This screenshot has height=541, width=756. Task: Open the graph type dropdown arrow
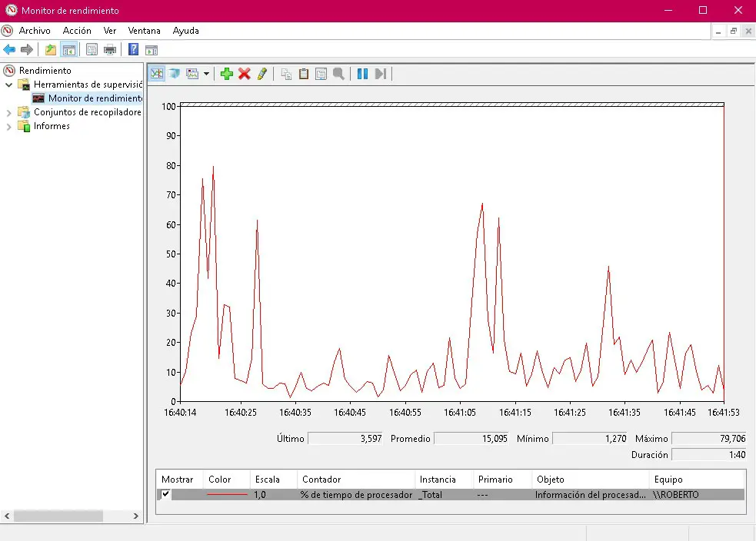[206, 75]
